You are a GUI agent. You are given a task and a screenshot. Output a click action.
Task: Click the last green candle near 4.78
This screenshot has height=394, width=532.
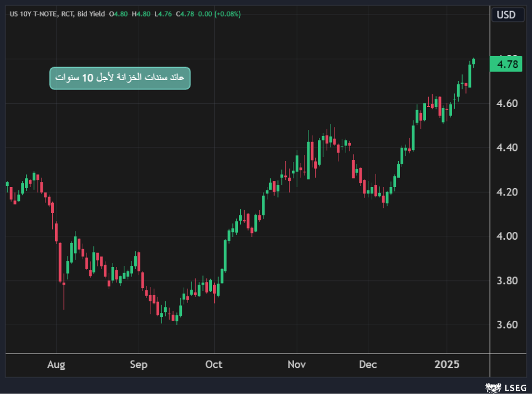coord(474,62)
